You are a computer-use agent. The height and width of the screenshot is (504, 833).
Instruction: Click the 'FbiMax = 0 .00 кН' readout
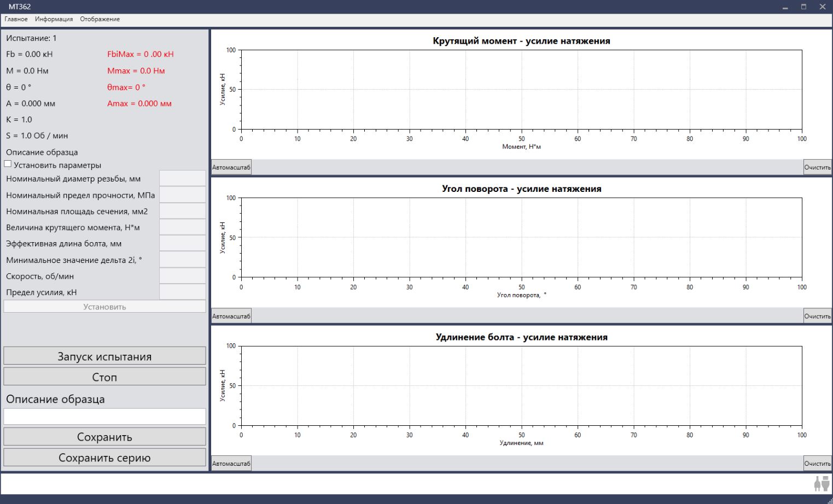point(141,54)
